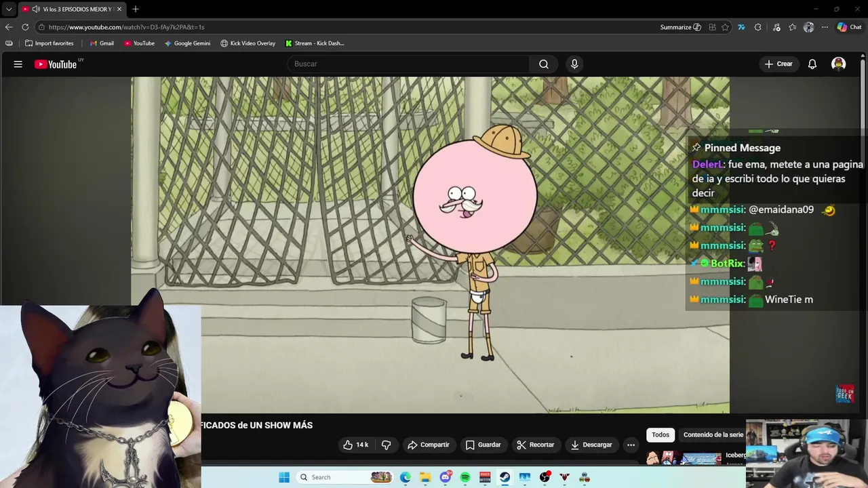
Task: Open the split screen/apps icon in address bar
Action: [x=712, y=27]
